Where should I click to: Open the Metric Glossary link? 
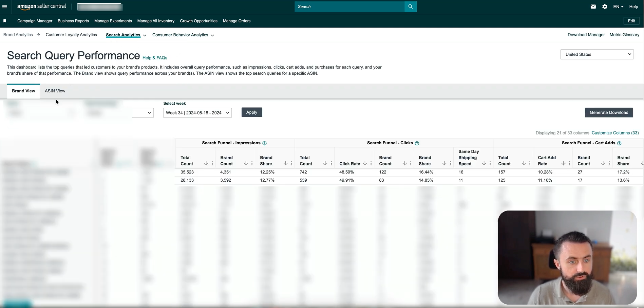tap(624, 35)
